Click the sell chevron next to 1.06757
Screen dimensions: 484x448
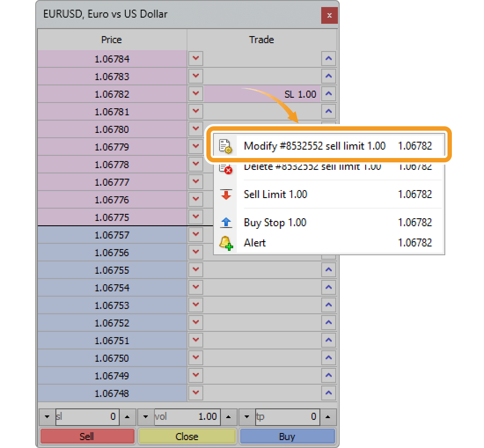tap(195, 235)
